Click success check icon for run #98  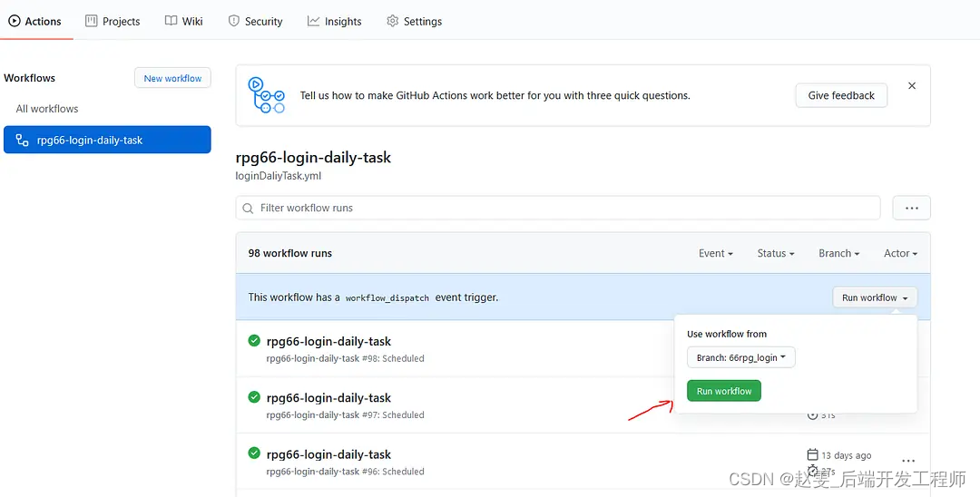[x=254, y=340]
